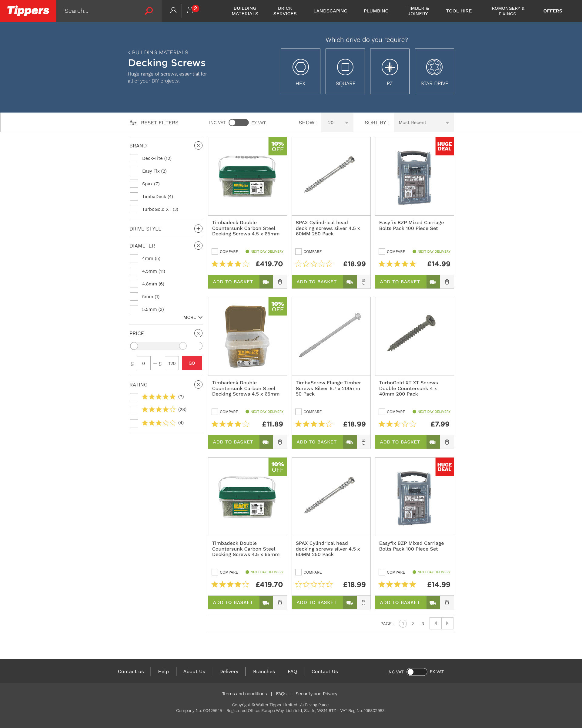Image resolution: width=582 pixels, height=728 pixels.
Task: Open the BRICK SERVICES menu
Action: [285, 11]
